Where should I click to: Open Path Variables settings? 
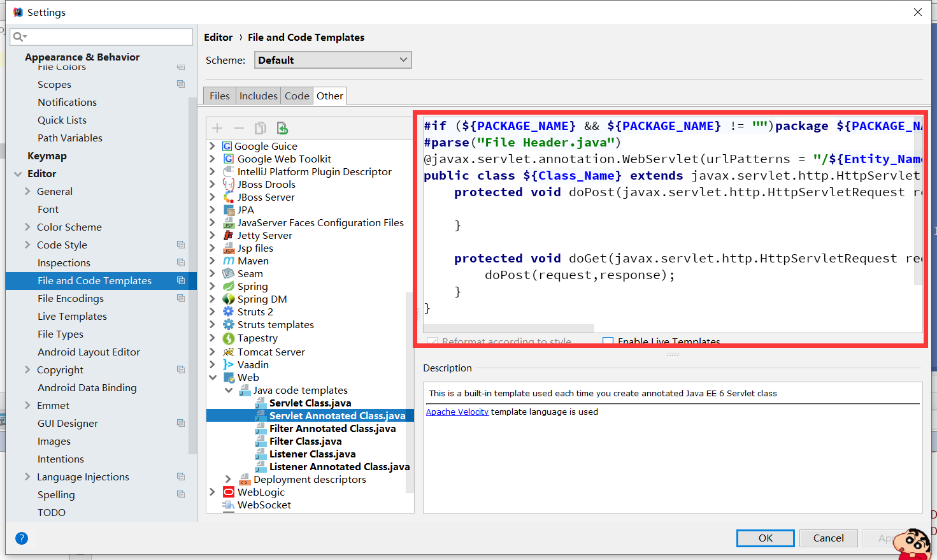(69, 138)
